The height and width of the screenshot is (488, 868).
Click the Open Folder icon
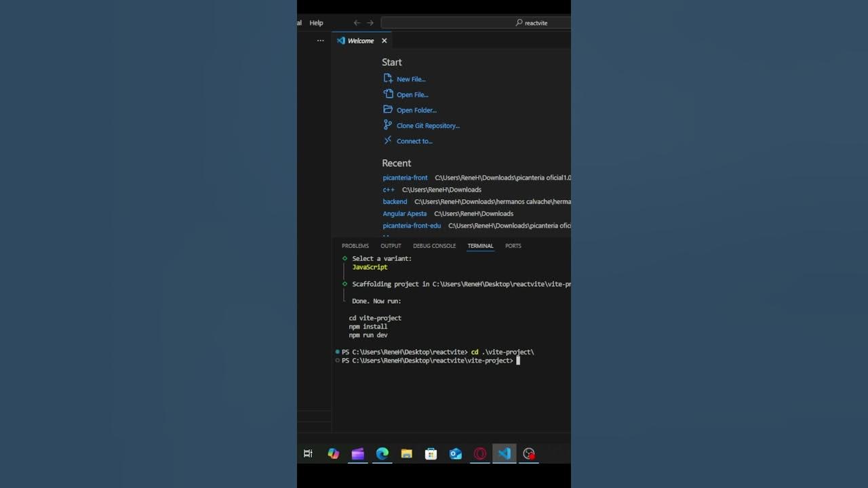point(388,110)
